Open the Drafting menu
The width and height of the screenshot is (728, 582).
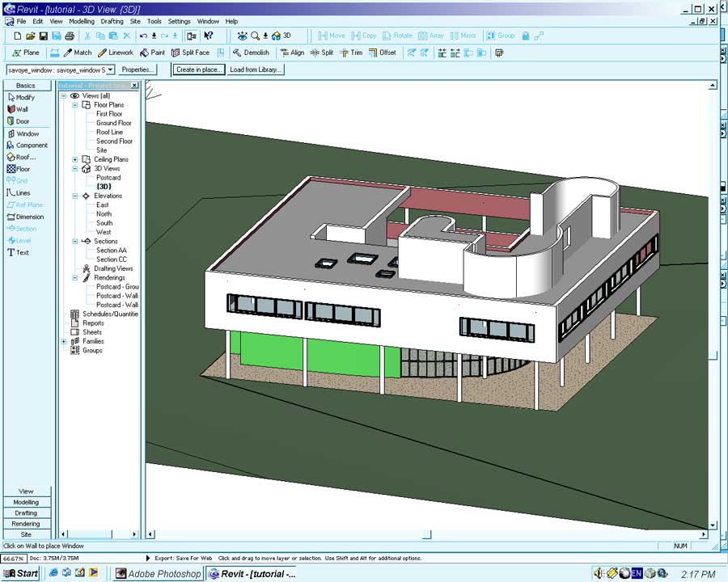112,21
